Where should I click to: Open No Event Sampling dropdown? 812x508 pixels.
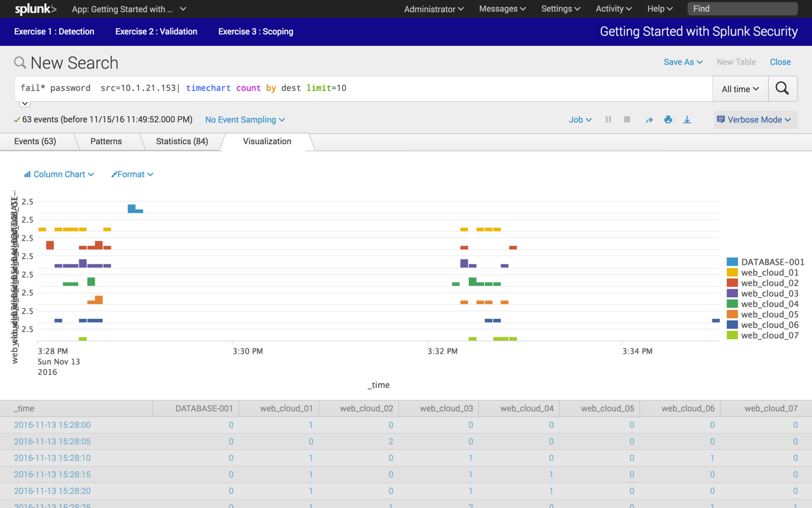[245, 119]
